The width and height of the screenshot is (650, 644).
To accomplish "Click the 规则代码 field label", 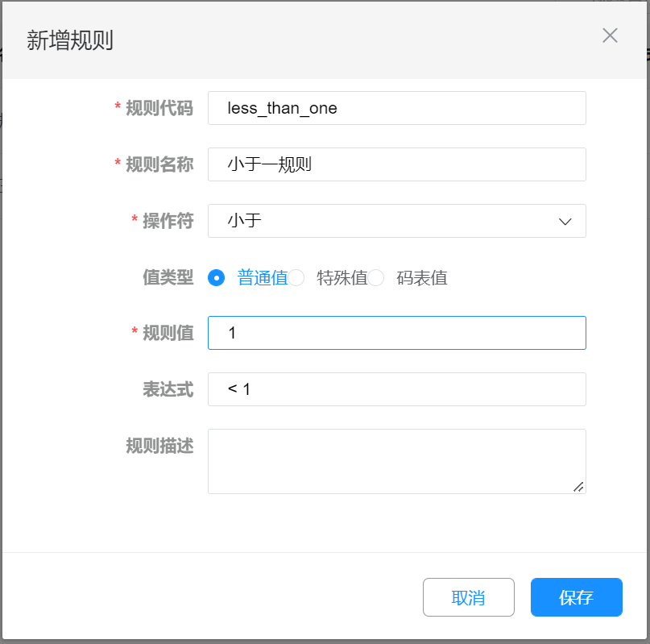I will coord(159,108).
